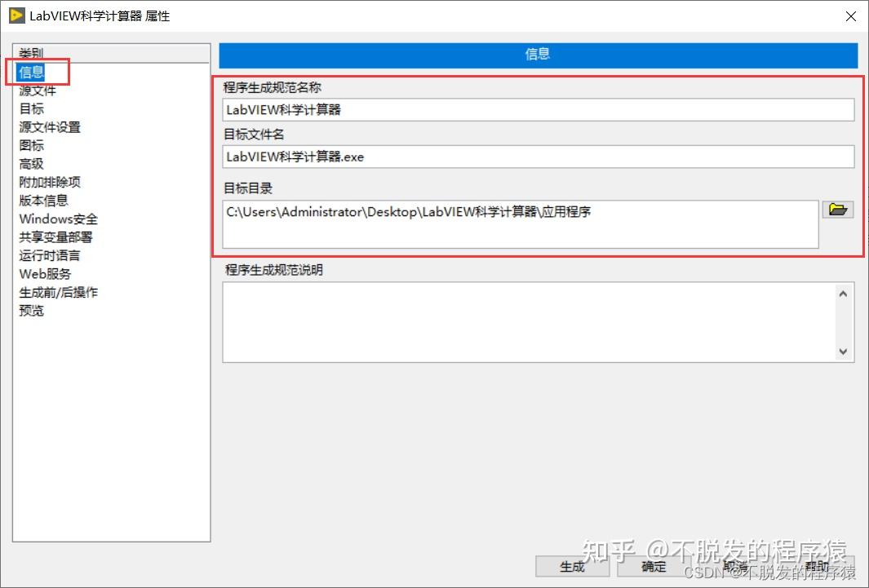
Task: Click the 生成 button
Action: (x=572, y=567)
